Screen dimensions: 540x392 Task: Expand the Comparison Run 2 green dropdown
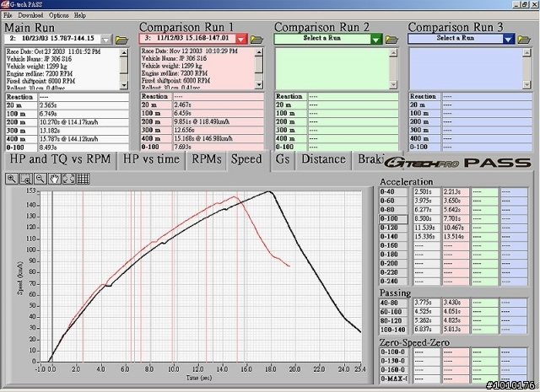(x=376, y=40)
